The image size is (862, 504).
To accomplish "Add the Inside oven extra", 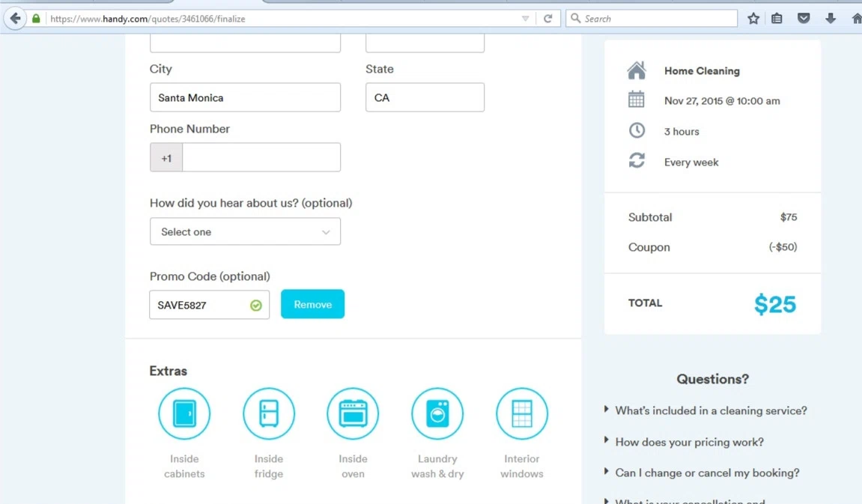I will 353,413.
